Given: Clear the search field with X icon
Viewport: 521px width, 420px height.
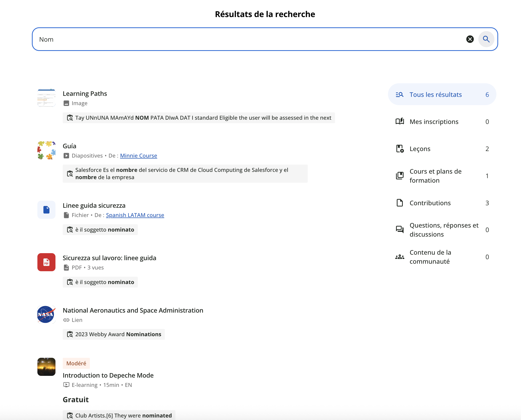Looking at the screenshot, I should 470,39.
